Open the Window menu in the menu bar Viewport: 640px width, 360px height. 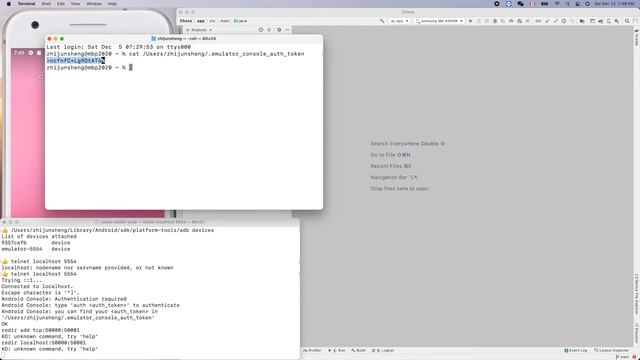point(94,4)
